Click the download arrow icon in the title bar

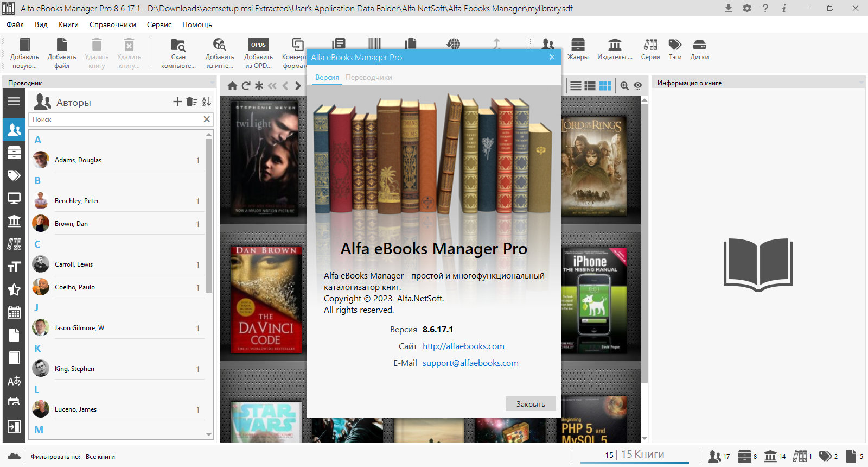pyautogui.click(x=729, y=8)
